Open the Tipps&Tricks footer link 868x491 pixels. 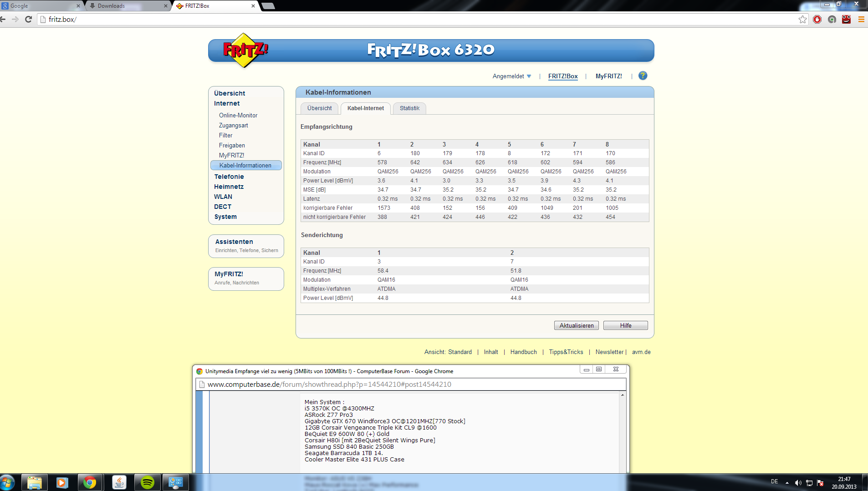click(566, 352)
